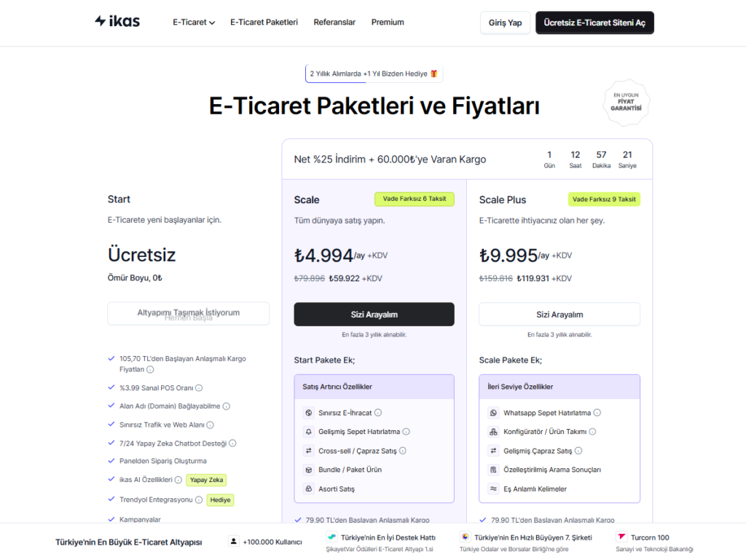
Task: Go to the Referanslar page
Action: tap(334, 23)
